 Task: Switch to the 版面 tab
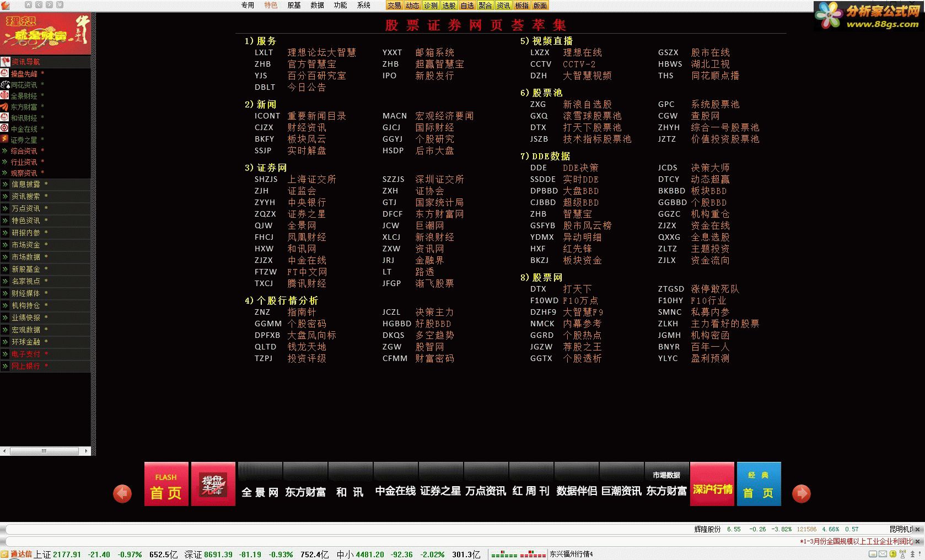pos(540,6)
